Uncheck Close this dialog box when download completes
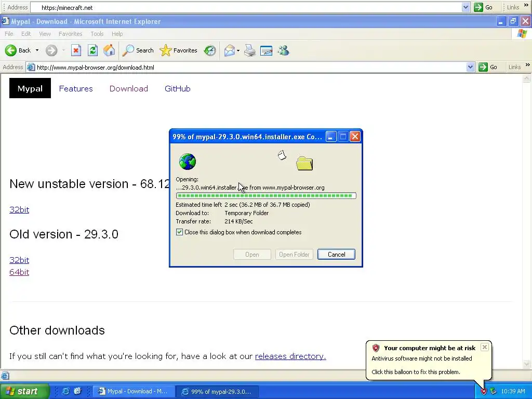This screenshot has height=399, width=532. coord(179,232)
